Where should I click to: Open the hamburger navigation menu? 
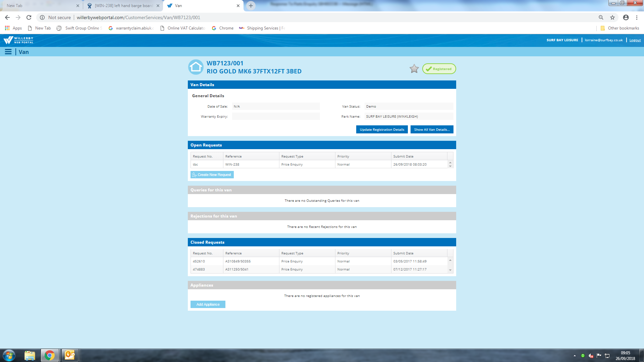point(8,52)
